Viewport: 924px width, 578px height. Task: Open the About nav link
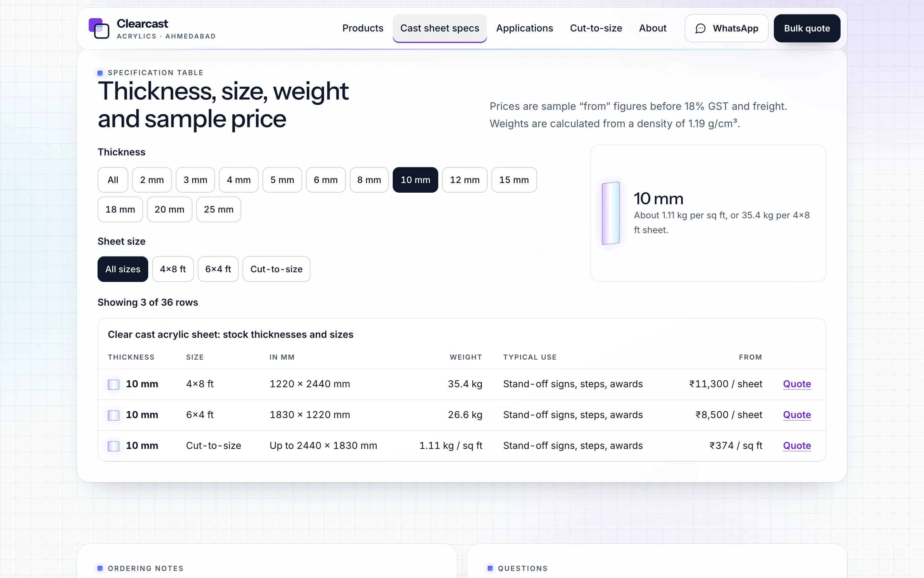(653, 28)
